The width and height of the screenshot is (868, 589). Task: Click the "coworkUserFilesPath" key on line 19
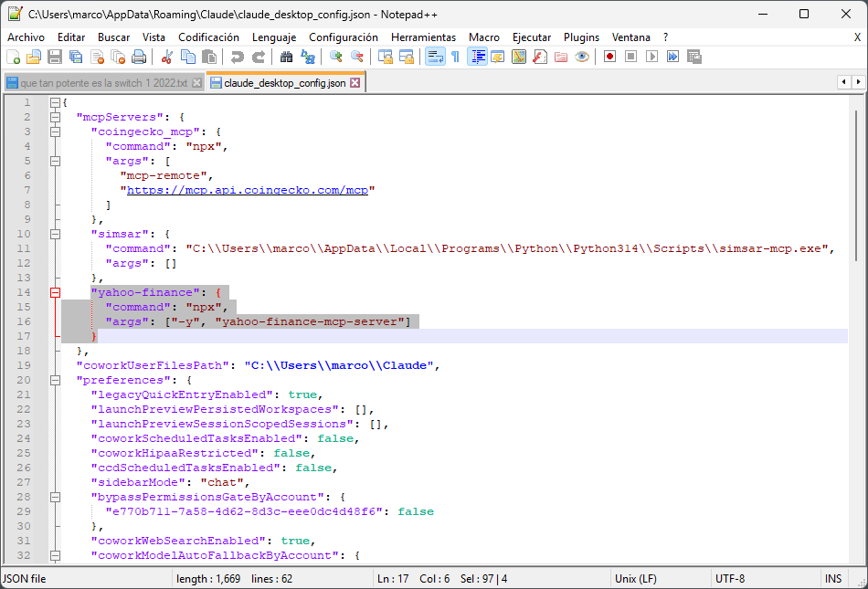(153, 365)
